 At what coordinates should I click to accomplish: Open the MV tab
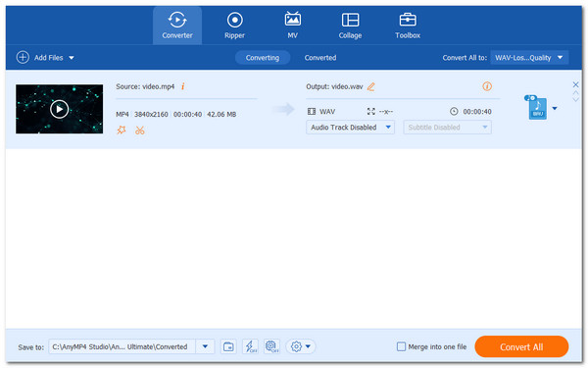click(292, 26)
